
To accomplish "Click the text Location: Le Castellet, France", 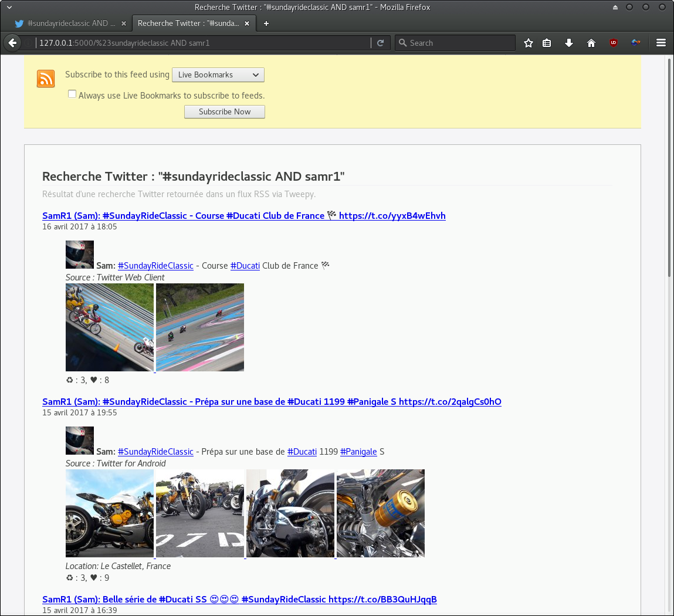I will [x=118, y=567].
